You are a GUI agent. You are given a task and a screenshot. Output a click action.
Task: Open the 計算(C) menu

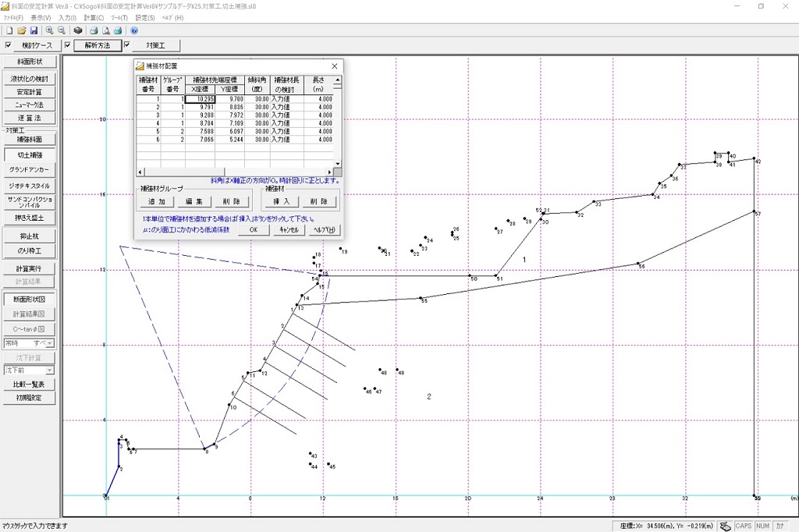tap(94, 17)
